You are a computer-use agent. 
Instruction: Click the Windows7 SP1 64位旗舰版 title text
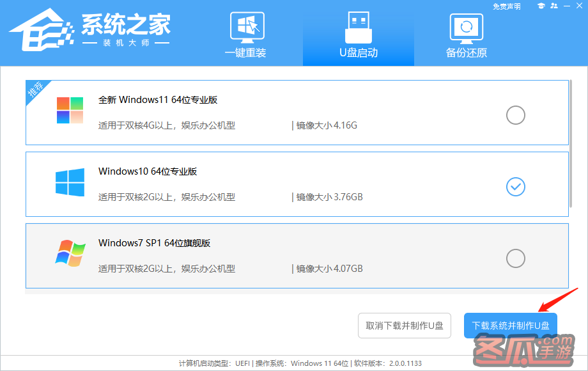point(154,243)
